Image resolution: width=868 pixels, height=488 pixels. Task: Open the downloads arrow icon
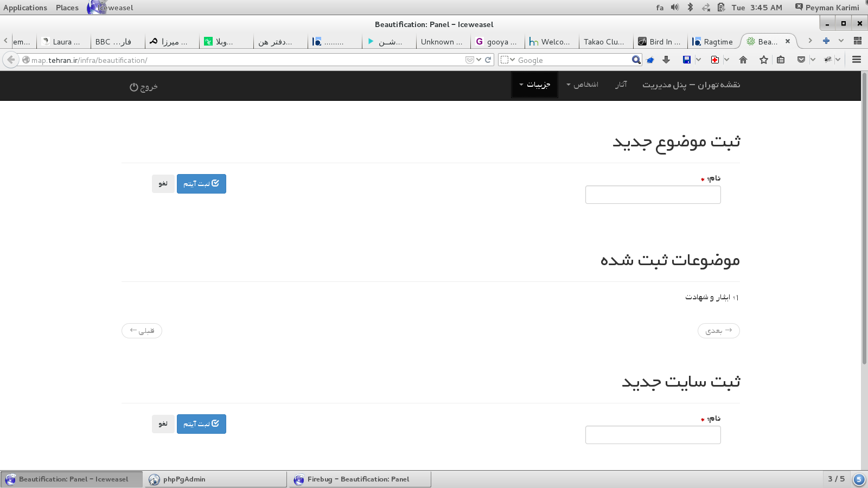point(666,60)
